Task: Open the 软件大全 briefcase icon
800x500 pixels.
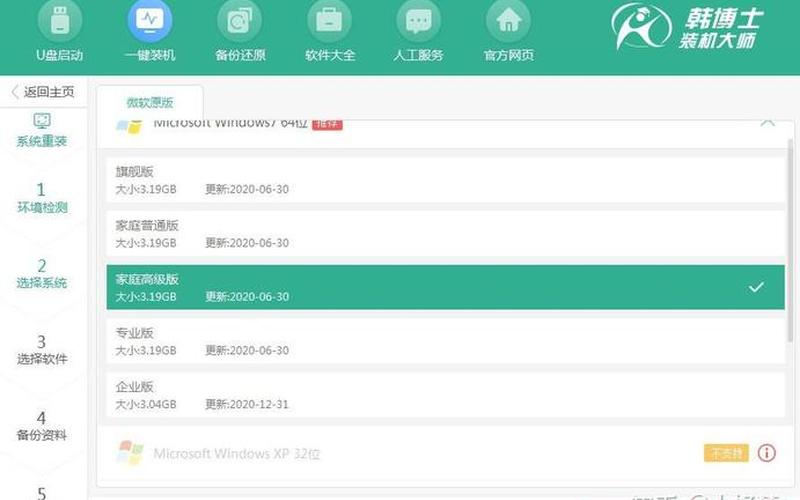Action: pyautogui.click(x=329, y=21)
